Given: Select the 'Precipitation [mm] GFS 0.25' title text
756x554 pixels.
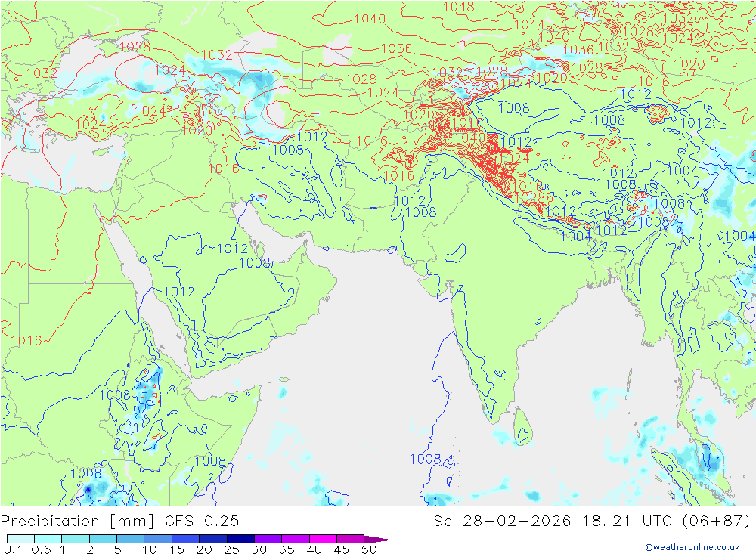Looking at the screenshot, I should click(119, 522).
